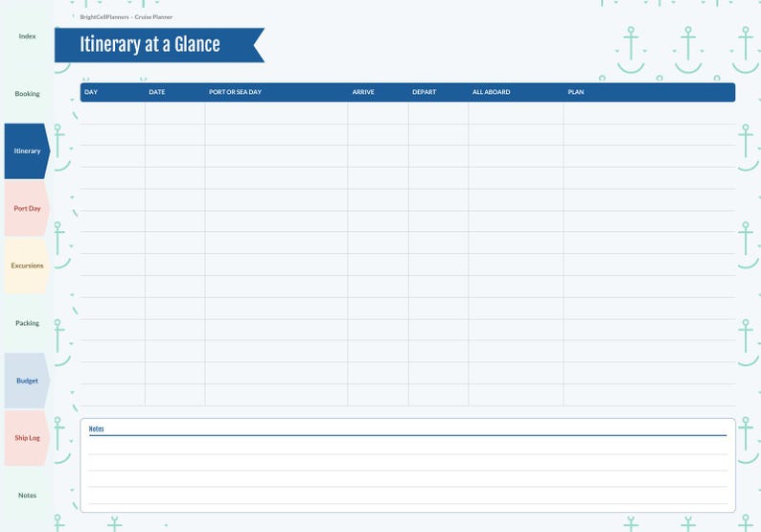
Task: Go to the Packing tab
Action: click(x=27, y=323)
